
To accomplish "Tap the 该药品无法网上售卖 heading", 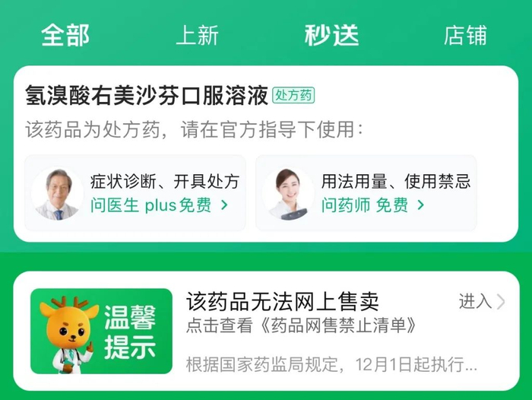I will [282, 301].
